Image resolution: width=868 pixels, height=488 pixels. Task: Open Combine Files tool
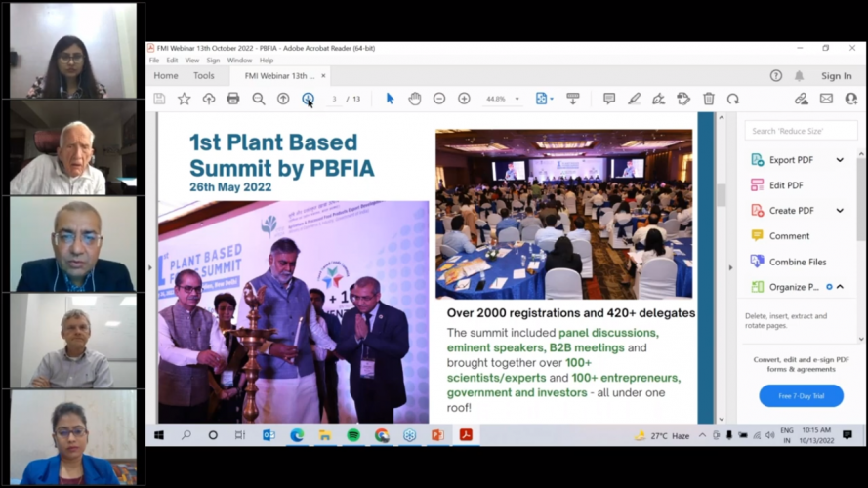click(x=798, y=262)
